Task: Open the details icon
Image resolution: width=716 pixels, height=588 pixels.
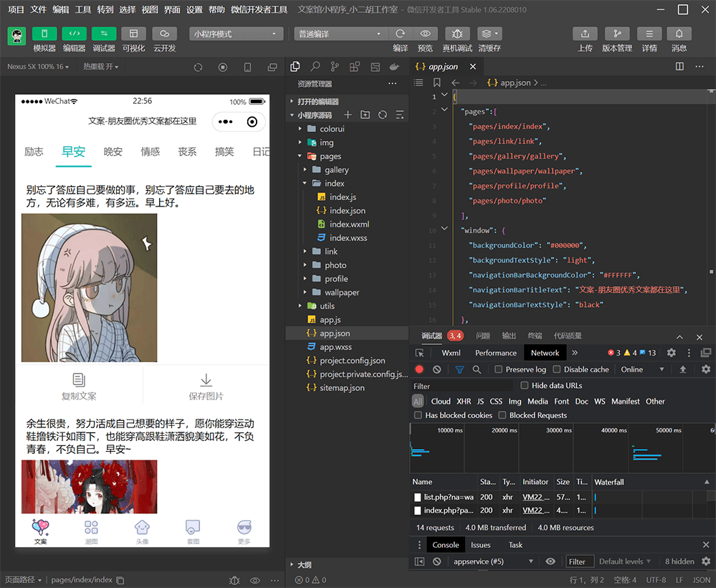Action: click(x=649, y=34)
